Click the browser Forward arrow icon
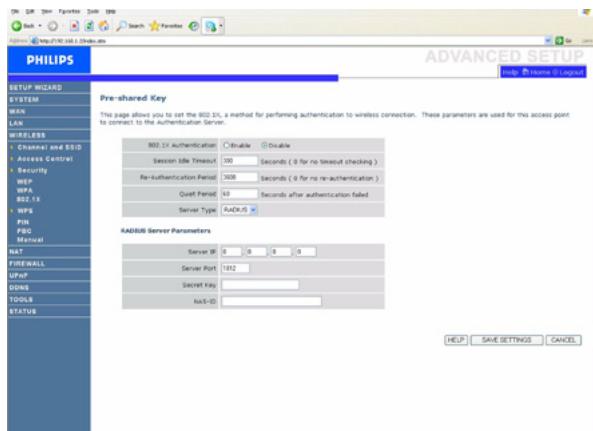Screen dimensions: 593x431 coord(53,26)
